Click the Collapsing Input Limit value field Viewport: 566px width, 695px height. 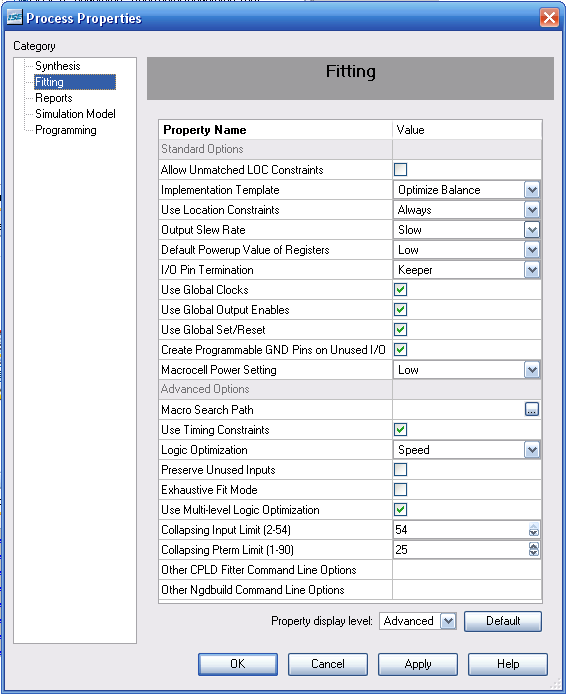[x=461, y=529]
